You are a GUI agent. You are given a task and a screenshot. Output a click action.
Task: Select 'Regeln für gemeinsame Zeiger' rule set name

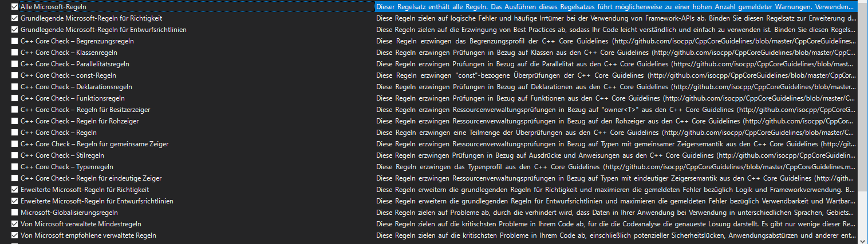coord(94,143)
